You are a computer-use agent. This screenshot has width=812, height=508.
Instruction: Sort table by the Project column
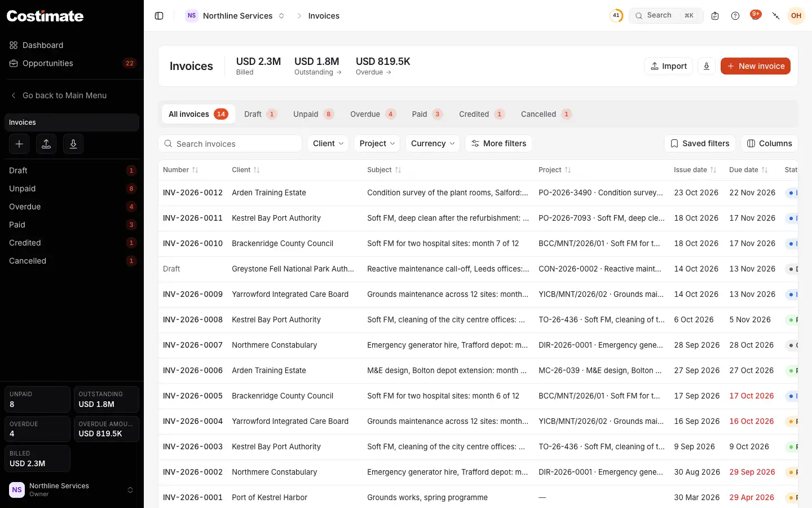555,170
